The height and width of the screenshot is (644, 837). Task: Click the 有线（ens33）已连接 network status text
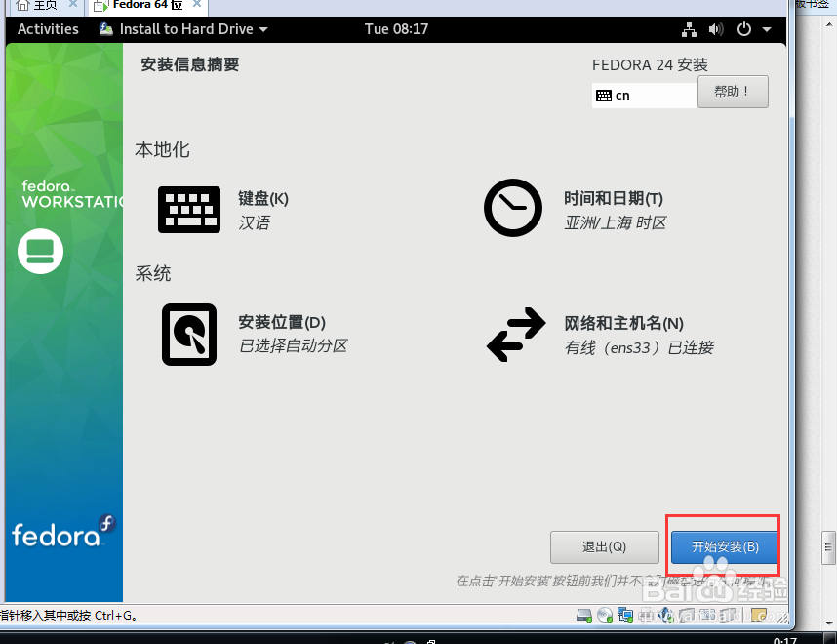(639, 347)
